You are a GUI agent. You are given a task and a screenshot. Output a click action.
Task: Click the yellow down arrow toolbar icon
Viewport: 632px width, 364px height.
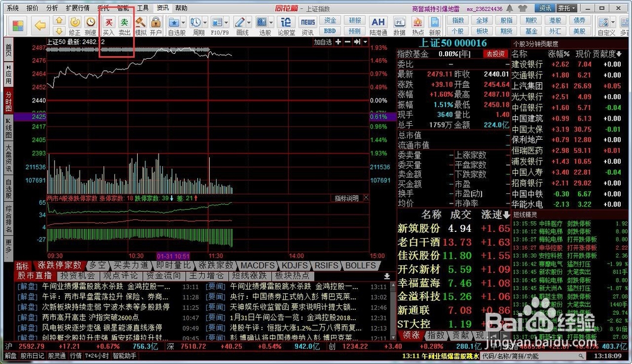click(59, 30)
